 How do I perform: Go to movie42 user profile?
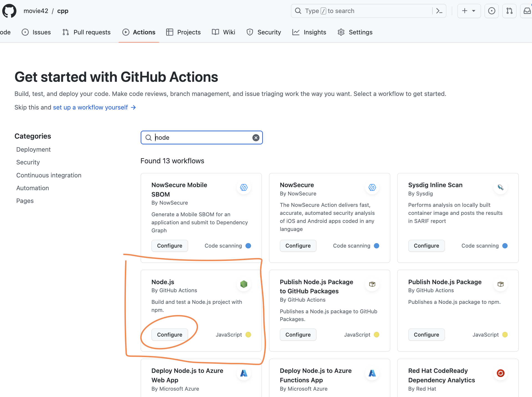36,11
